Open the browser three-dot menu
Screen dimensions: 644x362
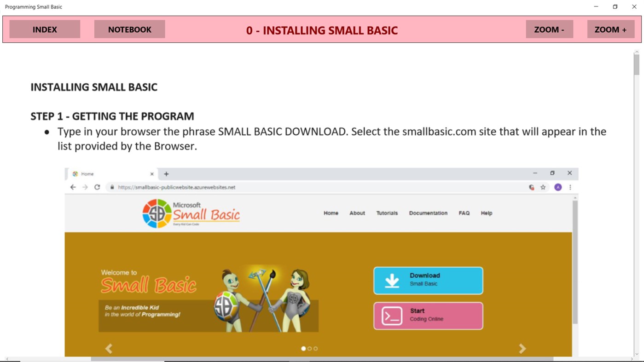tap(570, 187)
